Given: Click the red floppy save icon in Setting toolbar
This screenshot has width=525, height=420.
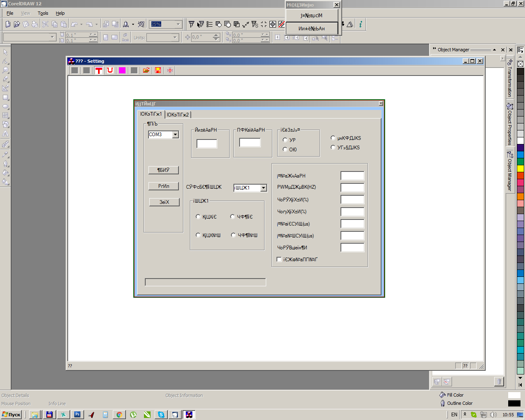Looking at the screenshot, I should point(157,71).
